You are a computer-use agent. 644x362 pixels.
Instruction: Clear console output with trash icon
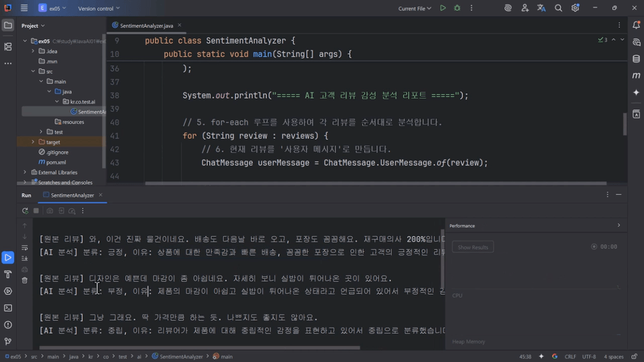click(25, 280)
